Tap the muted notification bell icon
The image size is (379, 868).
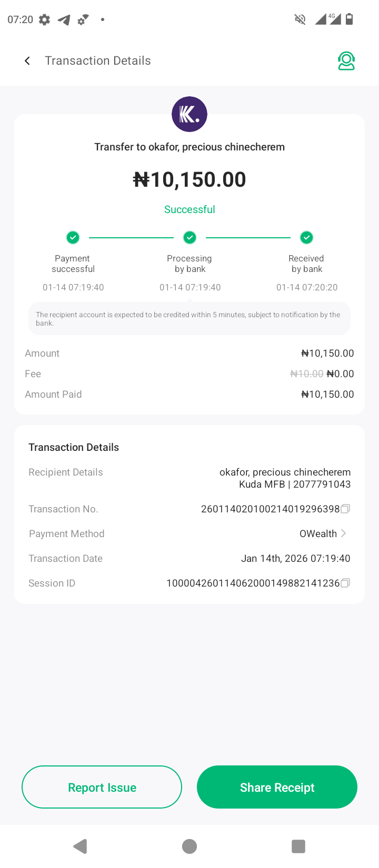(300, 20)
